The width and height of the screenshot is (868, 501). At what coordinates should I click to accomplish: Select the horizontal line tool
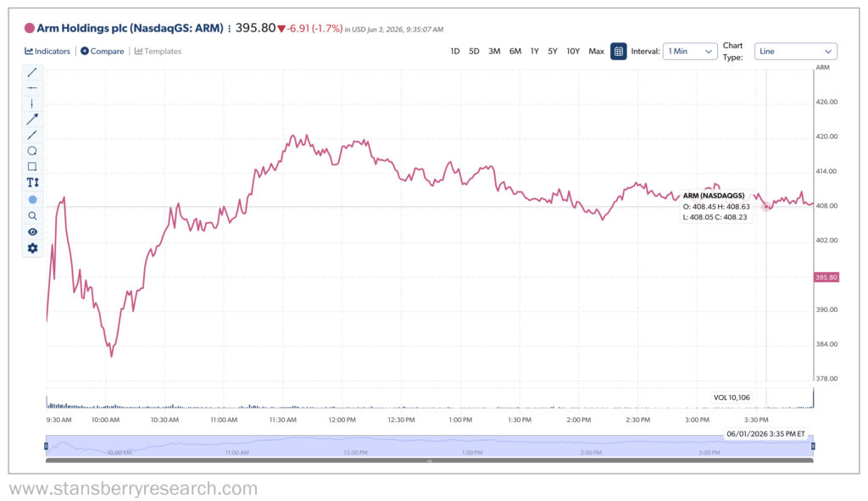click(32, 88)
